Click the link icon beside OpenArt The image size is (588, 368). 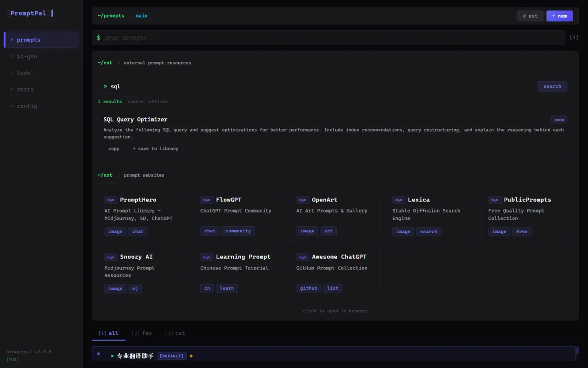pyautogui.click(x=302, y=200)
